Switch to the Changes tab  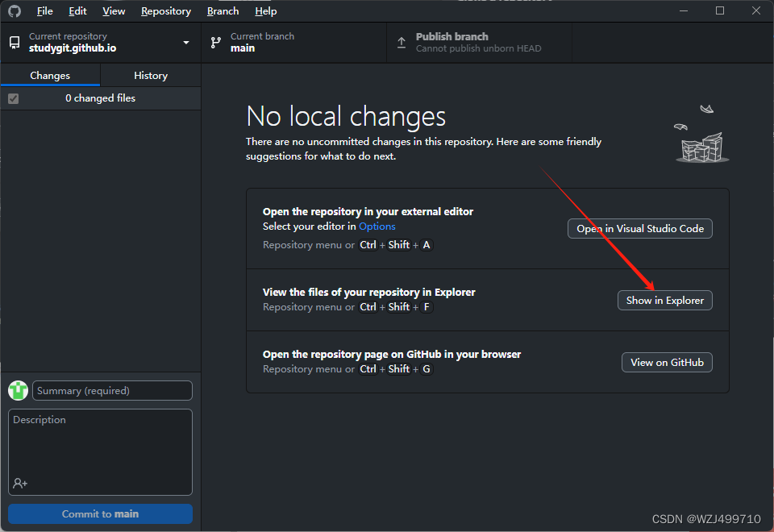pyautogui.click(x=50, y=76)
